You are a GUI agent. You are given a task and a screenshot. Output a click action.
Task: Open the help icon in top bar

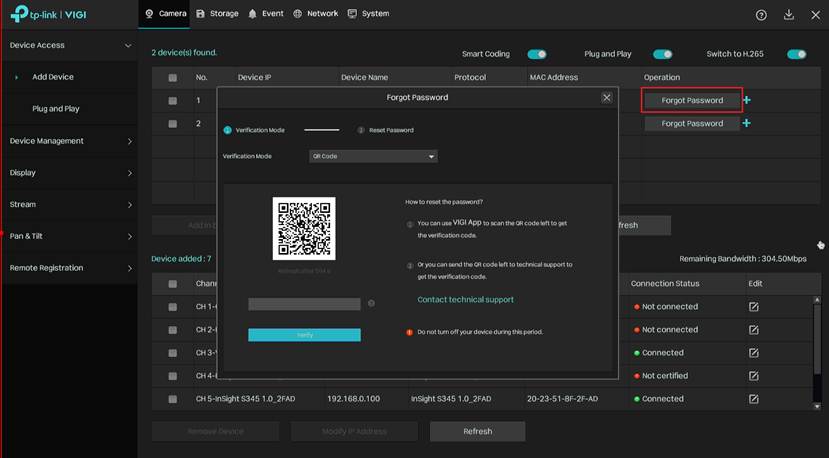[x=761, y=15]
